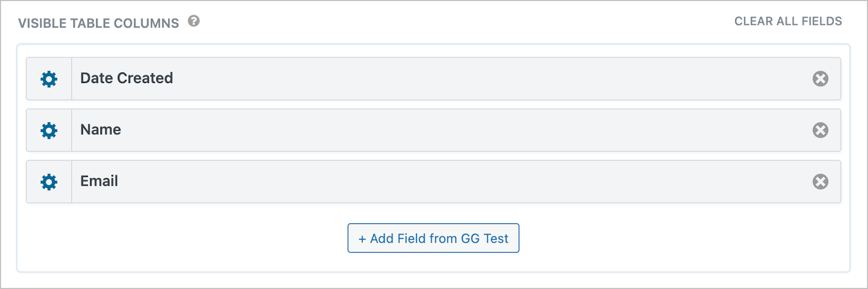The height and width of the screenshot is (289, 868).
Task: Select the Email field label text
Action: click(x=99, y=181)
